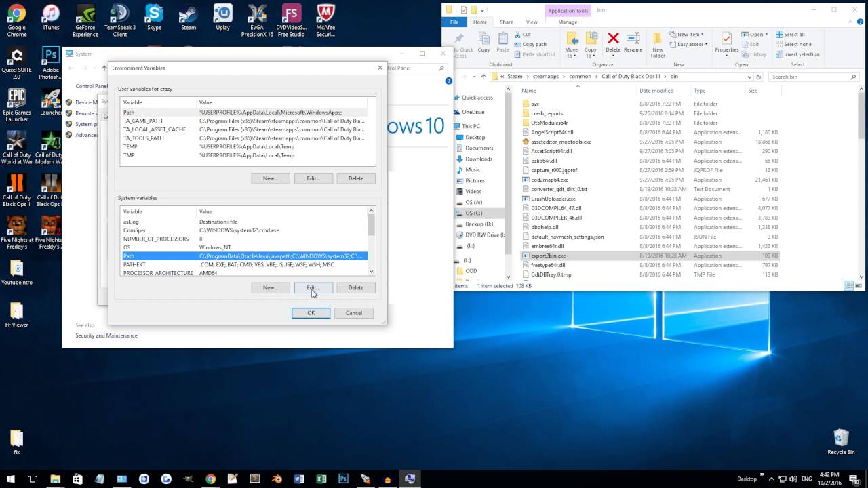The height and width of the screenshot is (488, 868).
Task: Click the address bar refresh icon
Action: [758, 77]
